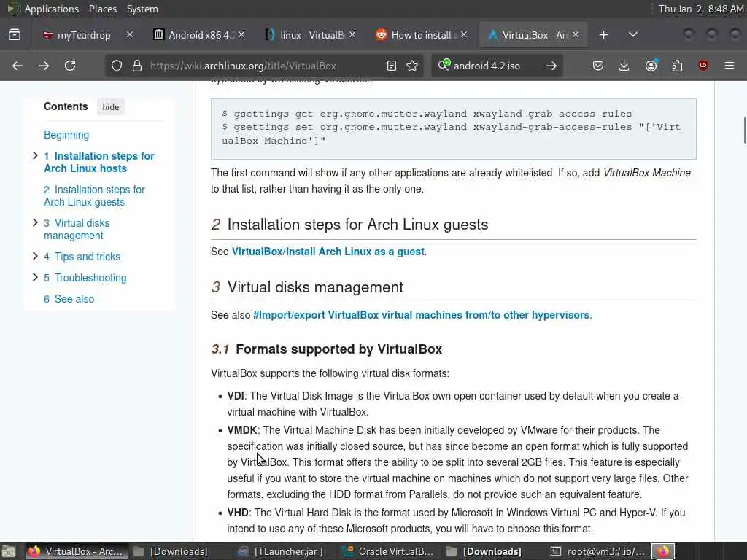
Task: Submit the android 4.2 iso search
Action: tap(551, 66)
